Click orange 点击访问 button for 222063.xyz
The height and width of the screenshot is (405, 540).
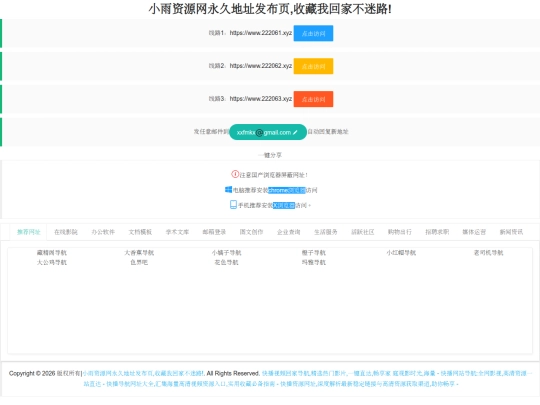coord(313,99)
